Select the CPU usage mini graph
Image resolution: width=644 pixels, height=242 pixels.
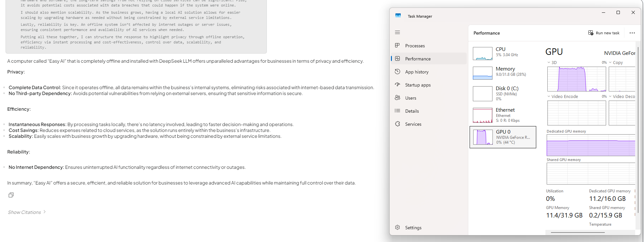[483, 54]
